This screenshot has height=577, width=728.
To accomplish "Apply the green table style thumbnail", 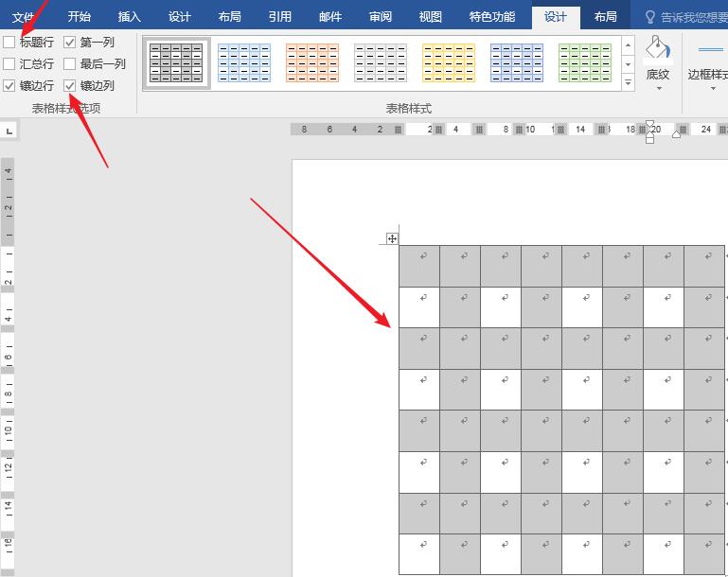I will pyautogui.click(x=585, y=63).
